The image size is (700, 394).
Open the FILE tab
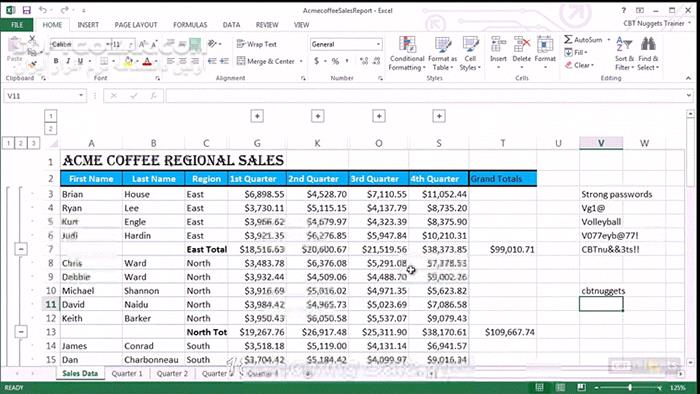pos(17,25)
